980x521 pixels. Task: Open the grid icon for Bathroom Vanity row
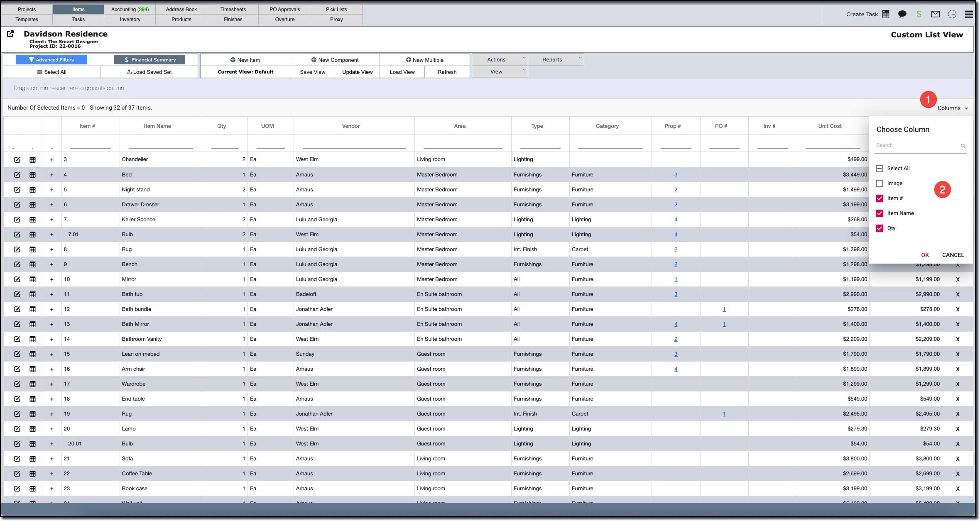[x=32, y=339]
